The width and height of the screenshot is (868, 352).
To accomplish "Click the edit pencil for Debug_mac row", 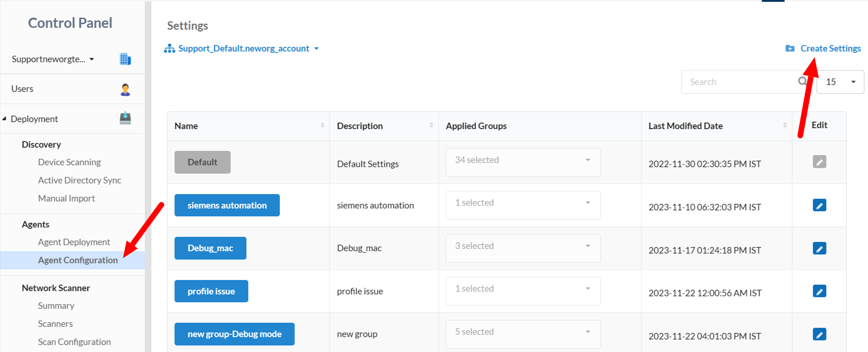I will 819,248.
